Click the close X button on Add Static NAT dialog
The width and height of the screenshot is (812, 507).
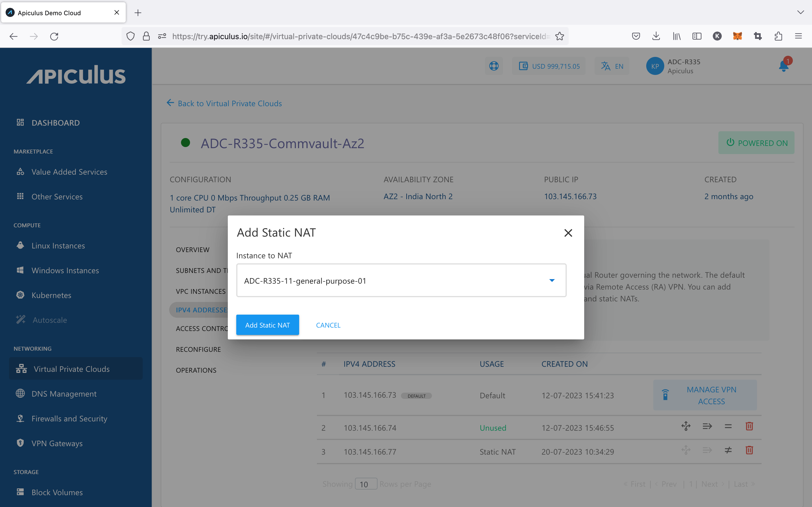(567, 232)
